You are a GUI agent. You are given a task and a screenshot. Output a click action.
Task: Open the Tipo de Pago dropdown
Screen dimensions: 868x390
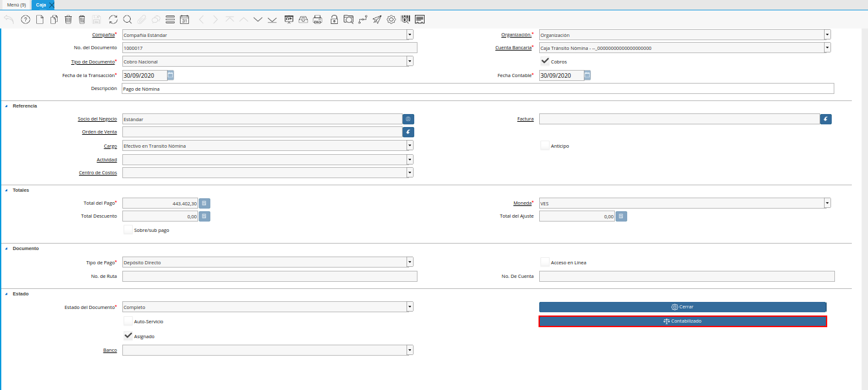(x=410, y=262)
